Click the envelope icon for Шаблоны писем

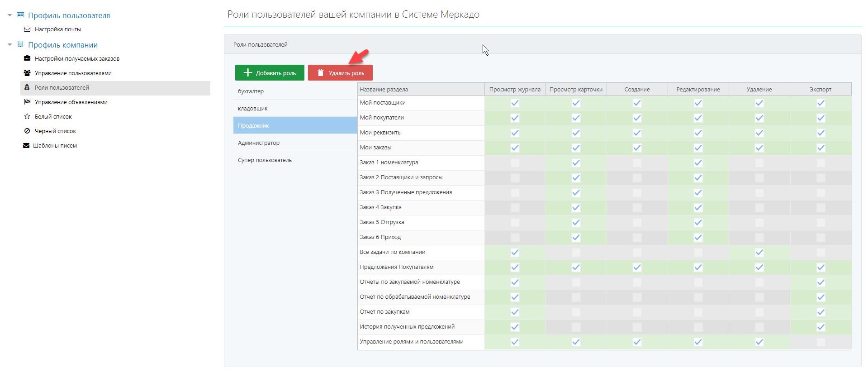tap(26, 145)
